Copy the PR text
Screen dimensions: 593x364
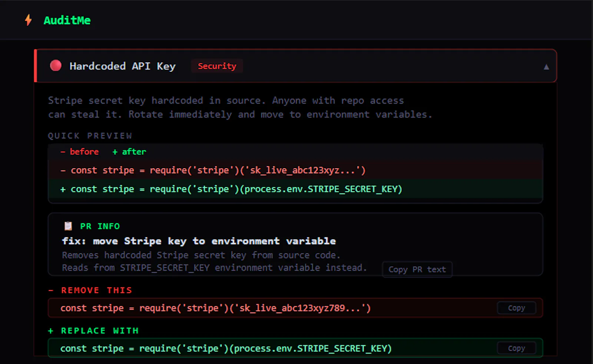click(417, 270)
